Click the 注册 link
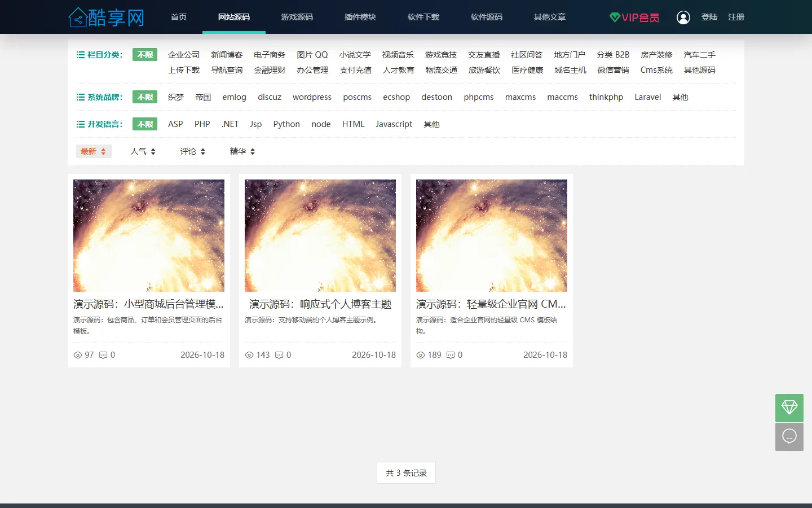Image resolution: width=812 pixels, height=508 pixels. coord(736,17)
